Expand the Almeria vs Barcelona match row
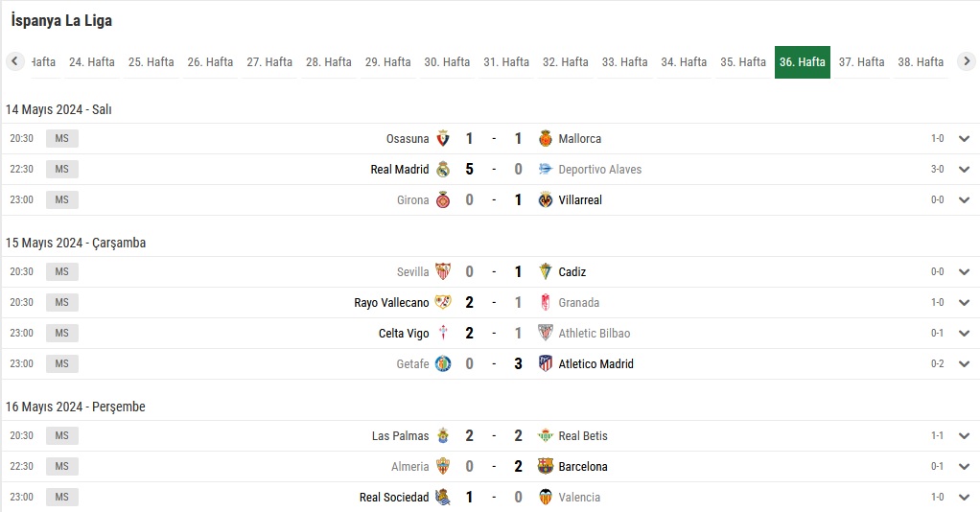 (964, 466)
